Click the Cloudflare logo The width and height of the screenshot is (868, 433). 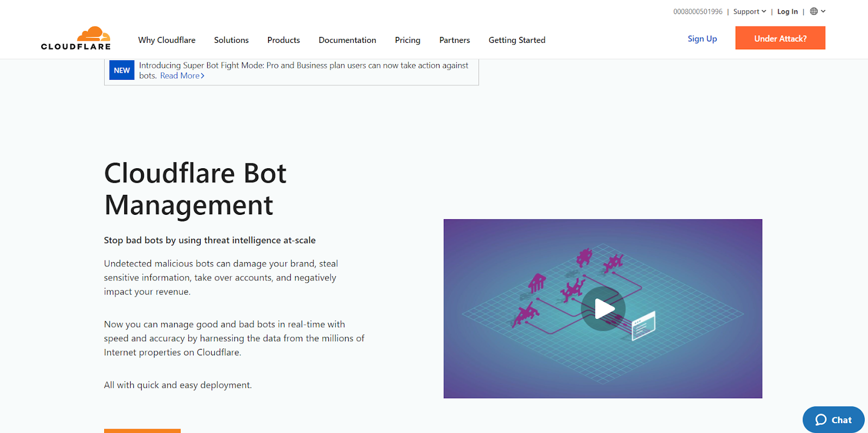76,39
